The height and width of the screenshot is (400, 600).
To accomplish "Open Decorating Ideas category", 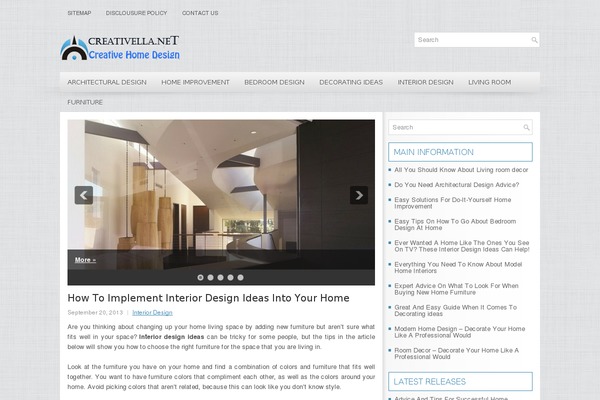I will 351,82.
